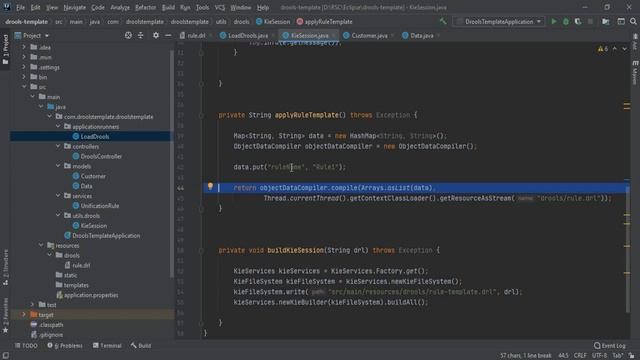Click the stop process icon
The width and height of the screenshot is (640, 360).
(590, 22)
